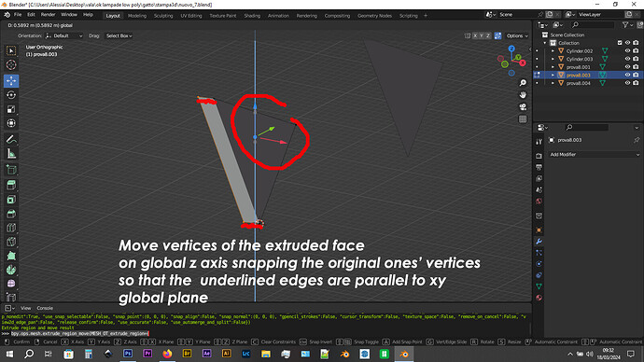Open the File menu

[18, 15]
